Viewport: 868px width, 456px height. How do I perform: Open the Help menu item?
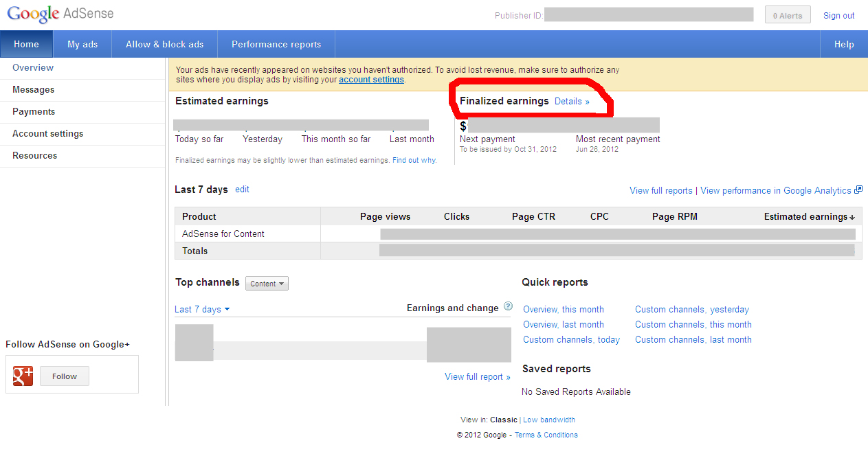(x=843, y=45)
